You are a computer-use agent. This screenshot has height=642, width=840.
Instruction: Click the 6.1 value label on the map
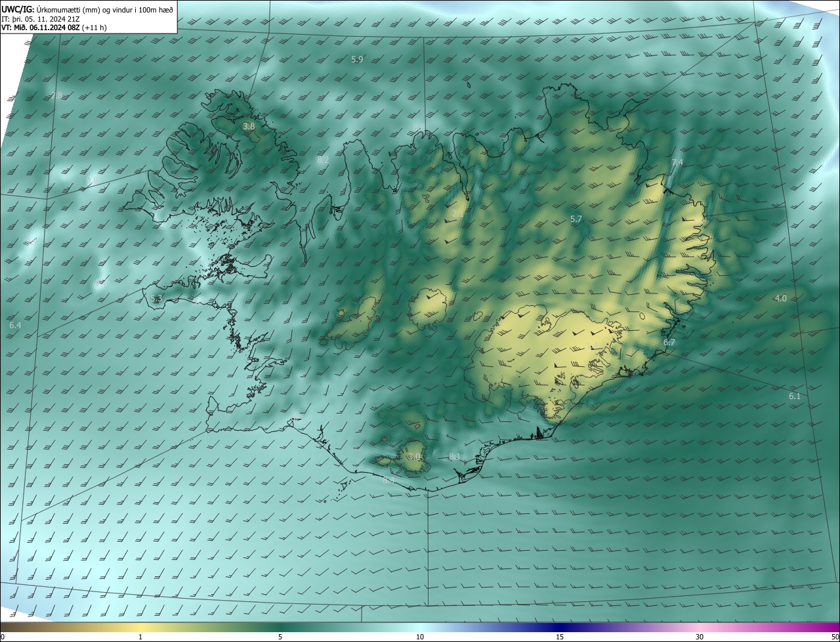[x=795, y=396]
